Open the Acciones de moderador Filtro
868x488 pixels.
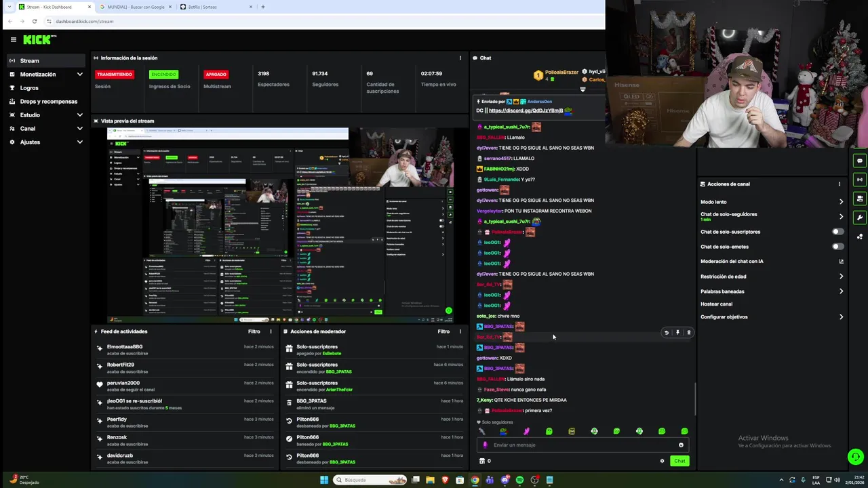[x=443, y=331]
